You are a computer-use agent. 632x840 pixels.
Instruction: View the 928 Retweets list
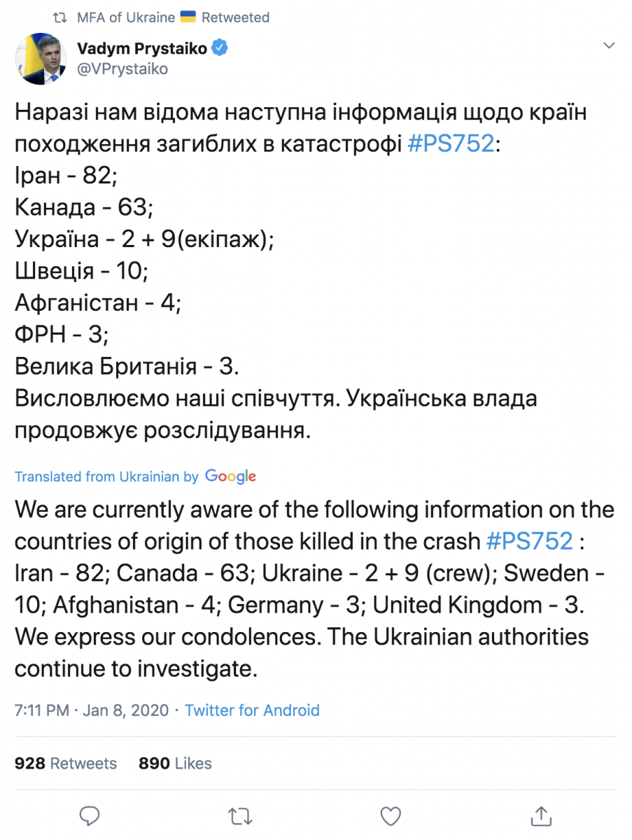coord(66,763)
